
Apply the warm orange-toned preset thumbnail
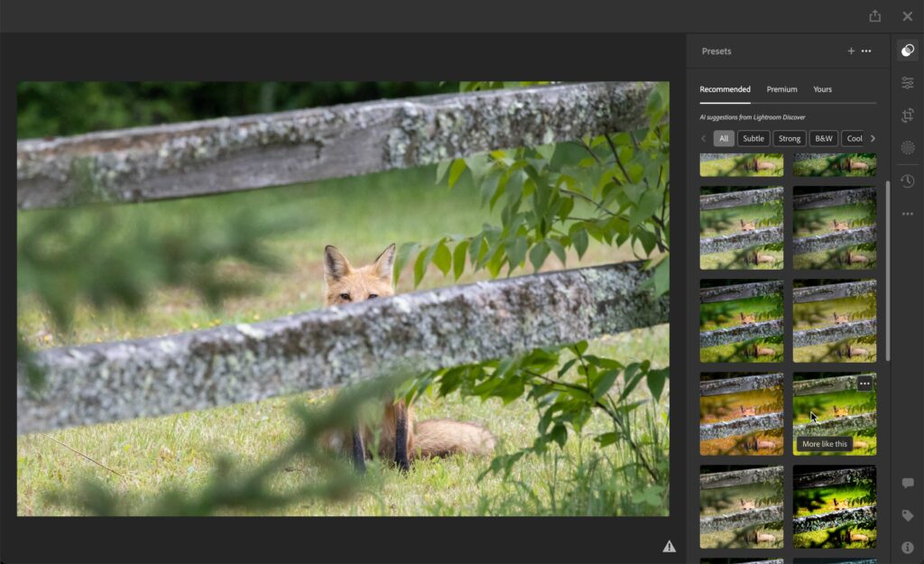pyautogui.click(x=742, y=413)
